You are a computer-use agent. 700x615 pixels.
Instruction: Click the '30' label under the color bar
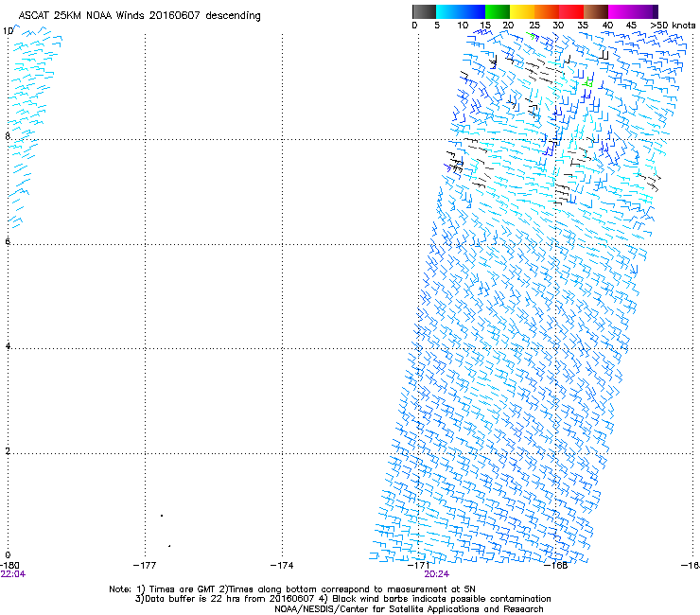pyautogui.click(x=558, y=26)
